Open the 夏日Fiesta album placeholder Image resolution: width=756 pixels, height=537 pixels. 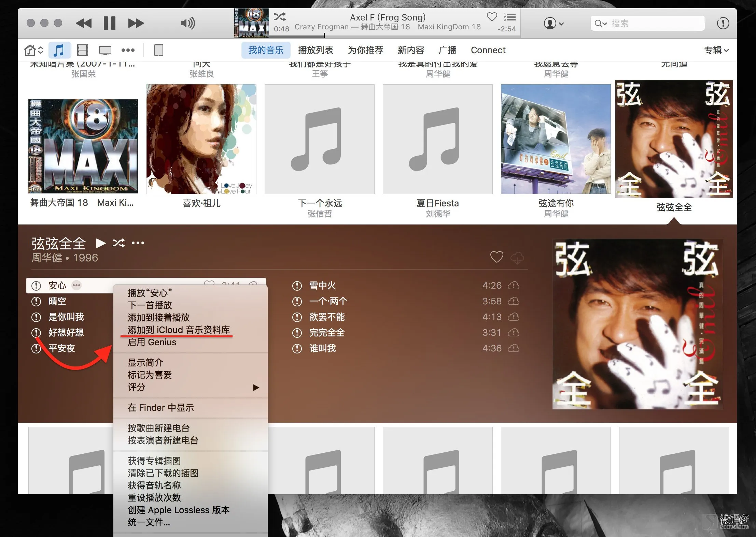(438, 139)
